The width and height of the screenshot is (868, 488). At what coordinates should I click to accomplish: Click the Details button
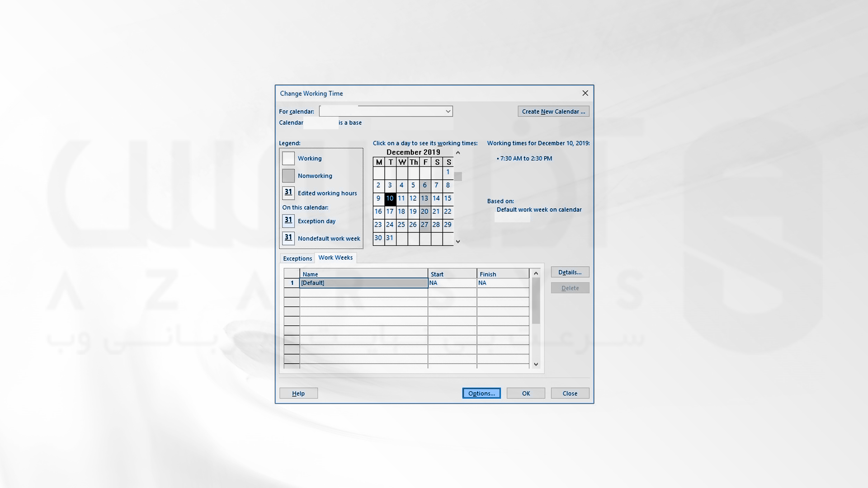coord(570,272)
